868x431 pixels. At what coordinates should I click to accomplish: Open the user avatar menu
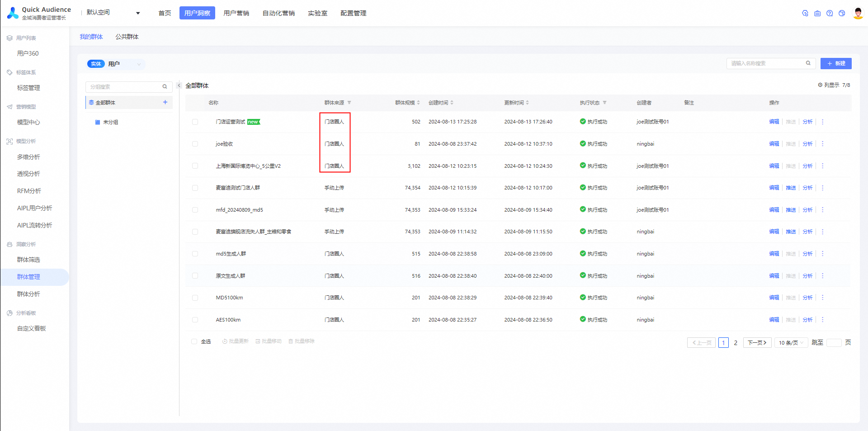click(858, 13)
